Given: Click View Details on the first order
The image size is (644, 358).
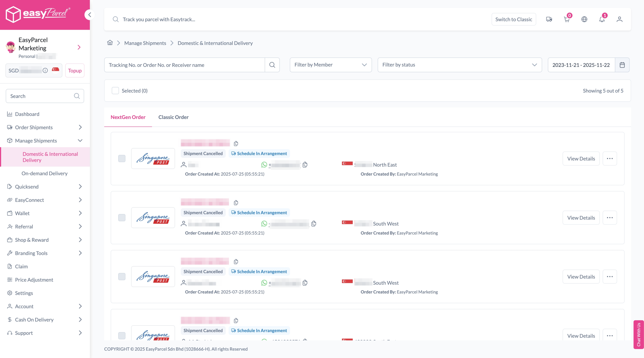Looking at the screenshot, I should (x=581, y=158).
